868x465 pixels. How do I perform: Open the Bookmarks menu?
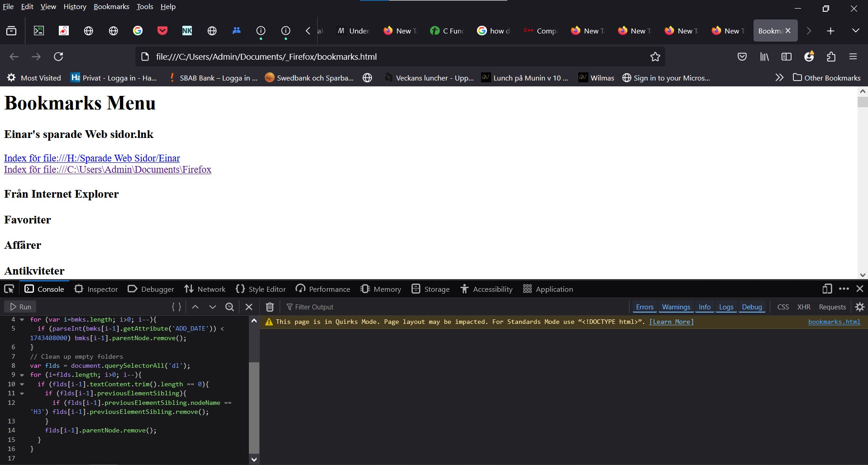111,7
